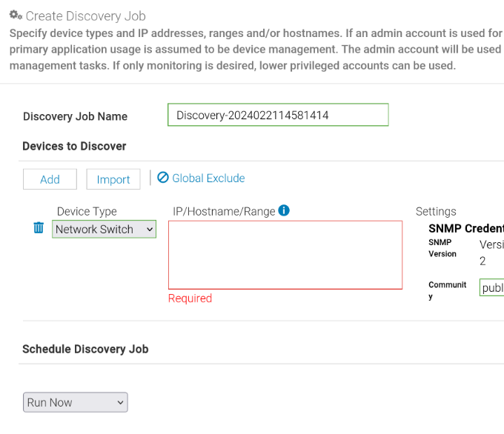Click inside the empty IP/Hostname/Range box

click(285, 255)
